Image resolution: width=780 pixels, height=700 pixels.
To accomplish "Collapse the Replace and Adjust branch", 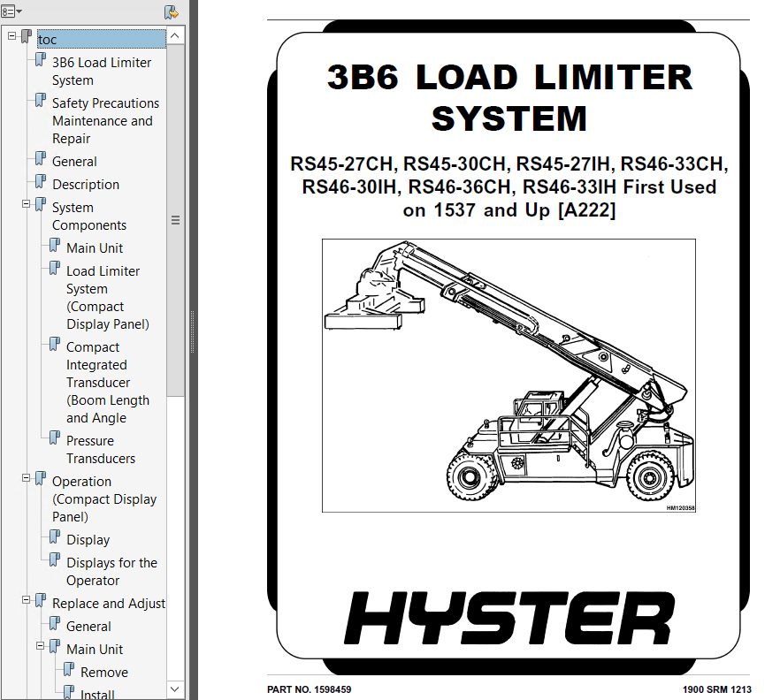I will [x=26, y=599].
